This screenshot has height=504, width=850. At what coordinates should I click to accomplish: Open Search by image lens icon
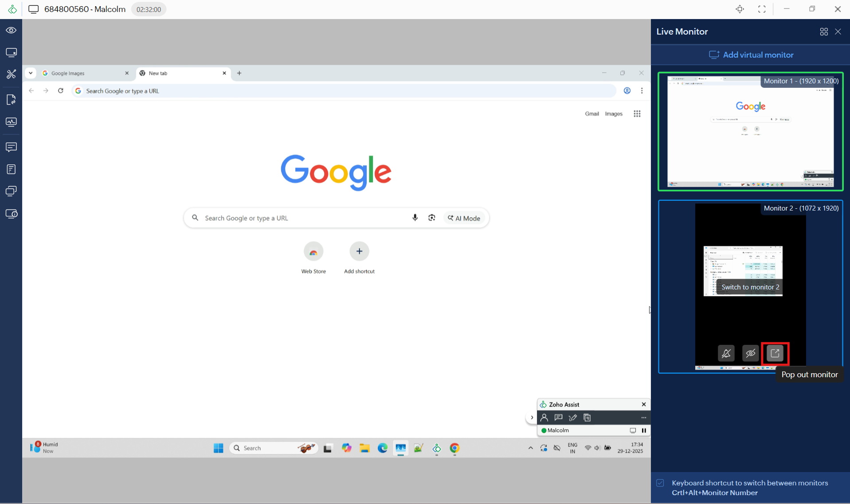tap(432, 218)
